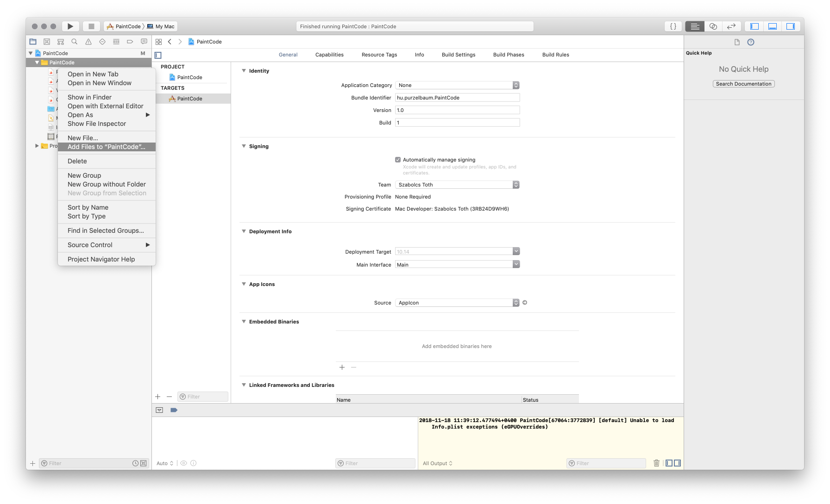The height and width of the screenshot is (504, 830).
Task: Choose Delete in context menu
Action: click(107, 161)
